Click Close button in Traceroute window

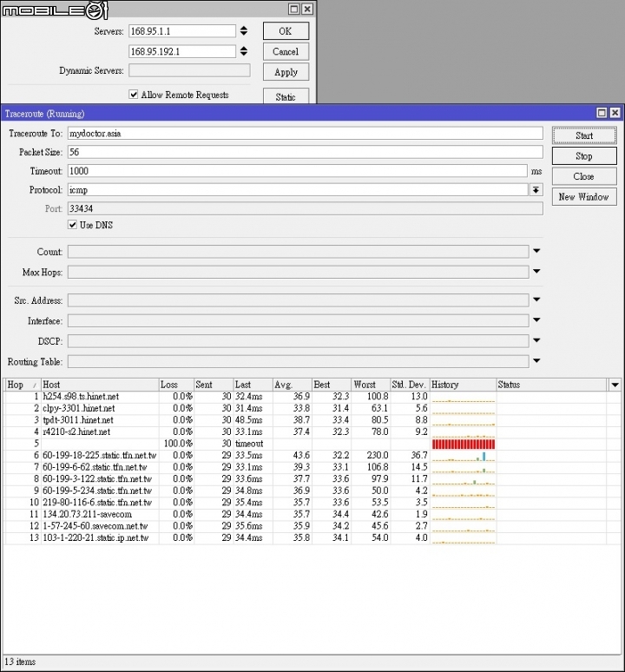point(584,176)
